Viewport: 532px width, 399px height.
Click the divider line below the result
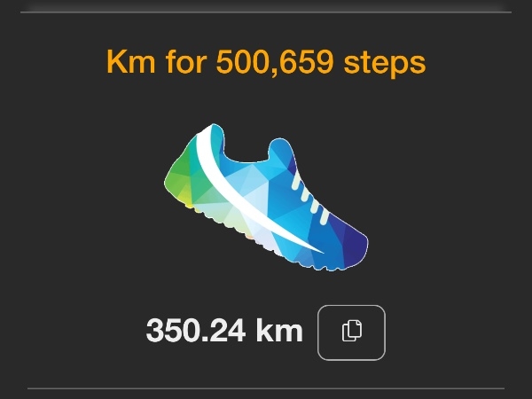pos(266,388)
